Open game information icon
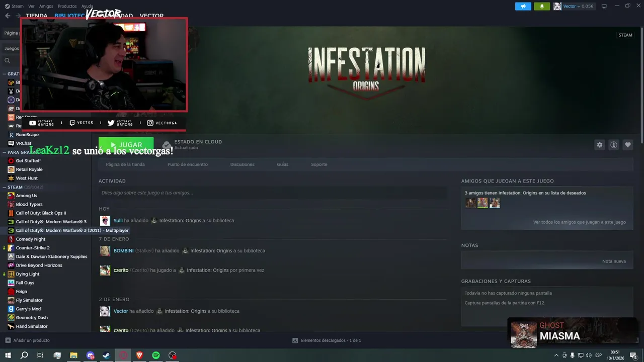The image size is (644, 362). click(614, 145)
